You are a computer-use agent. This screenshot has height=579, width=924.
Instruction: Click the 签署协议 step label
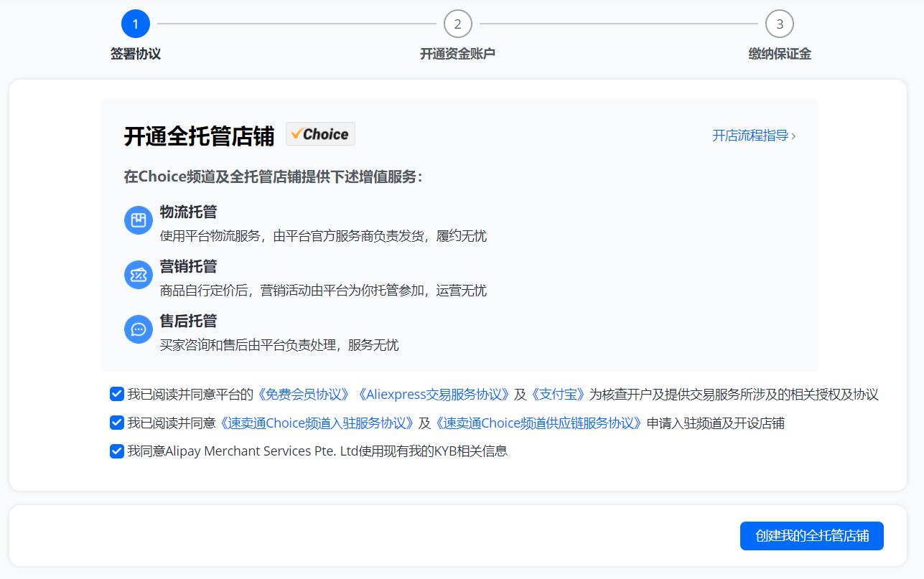(134, 53)
